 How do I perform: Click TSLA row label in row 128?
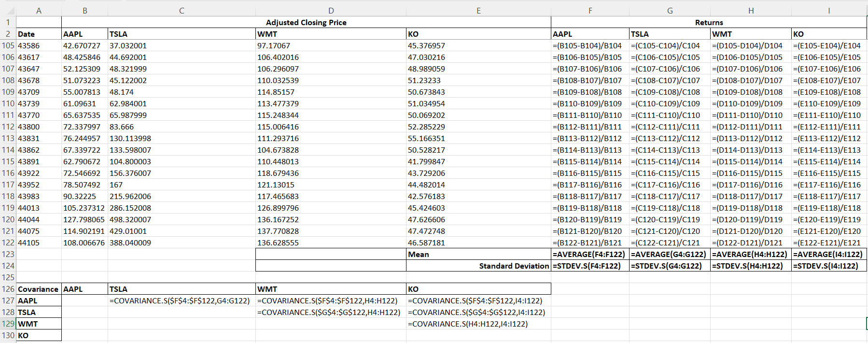click(x=39, y=312)
